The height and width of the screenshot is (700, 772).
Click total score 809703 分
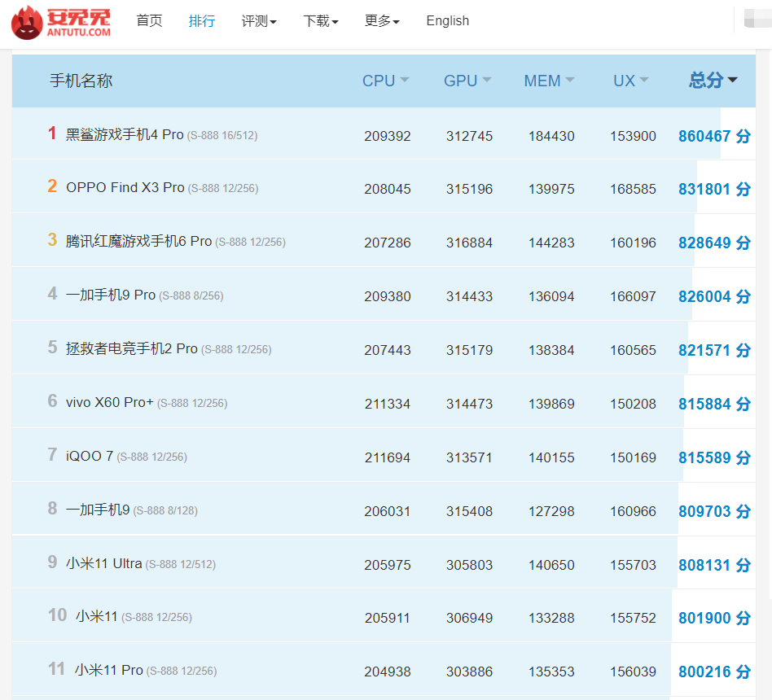coord(714,511)
